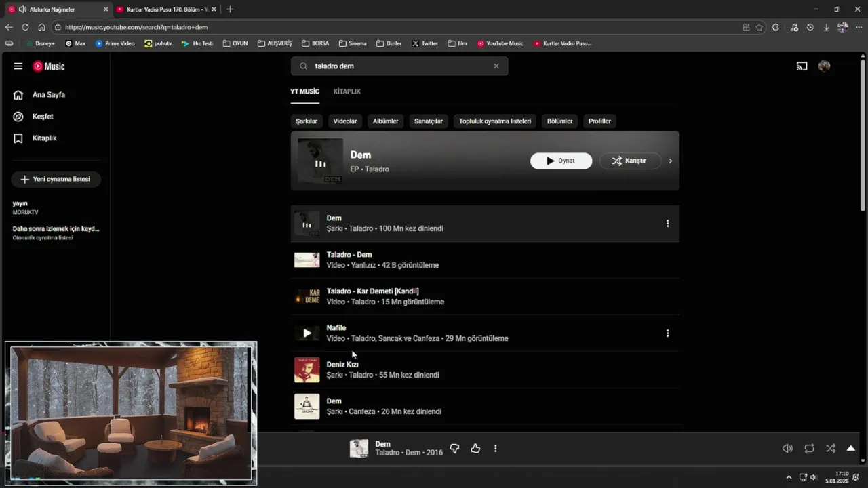Reload the current page

tap(25, 27)
